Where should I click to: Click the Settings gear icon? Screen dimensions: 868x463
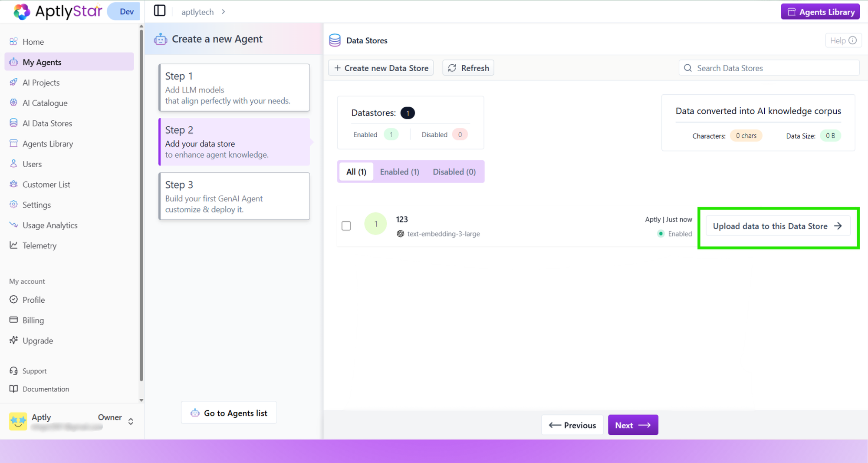click(x=13, y=205)
